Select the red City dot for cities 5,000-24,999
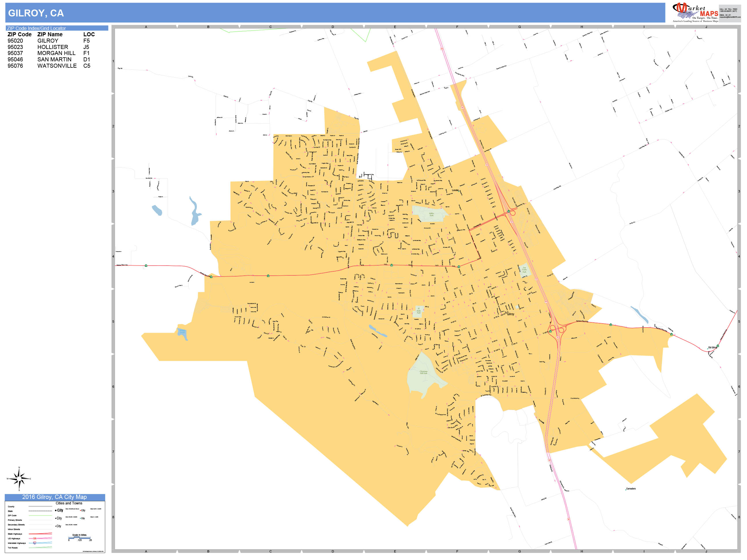 pyautogui.click(x=81, y=510)
